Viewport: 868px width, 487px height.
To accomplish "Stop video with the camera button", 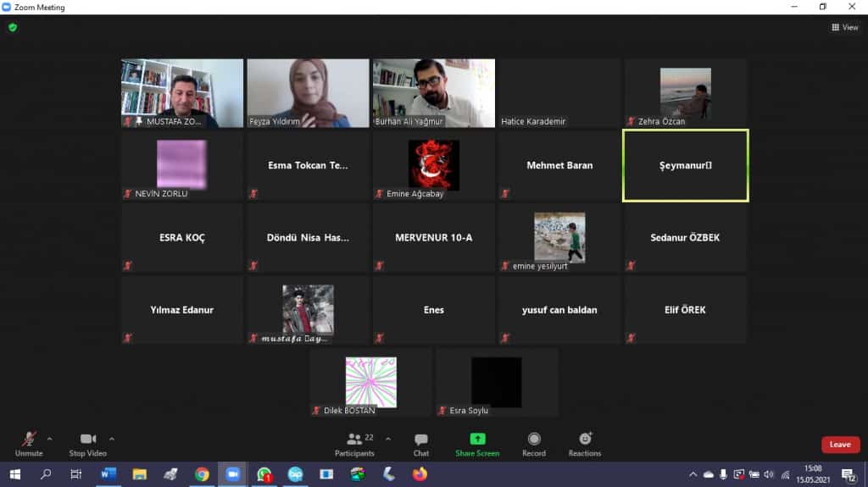I will (x=87, y=442).
